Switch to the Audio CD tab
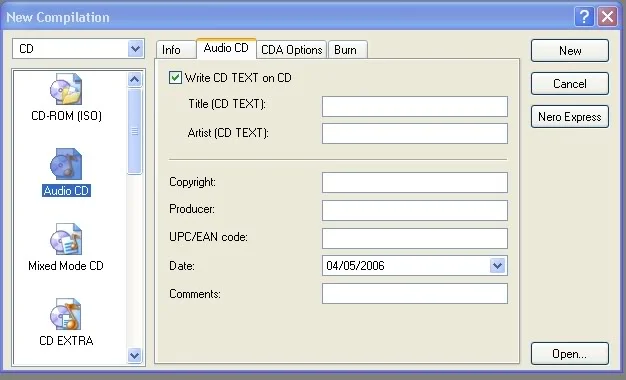Viewport: 626px width, 380px height. pos(226,48)
